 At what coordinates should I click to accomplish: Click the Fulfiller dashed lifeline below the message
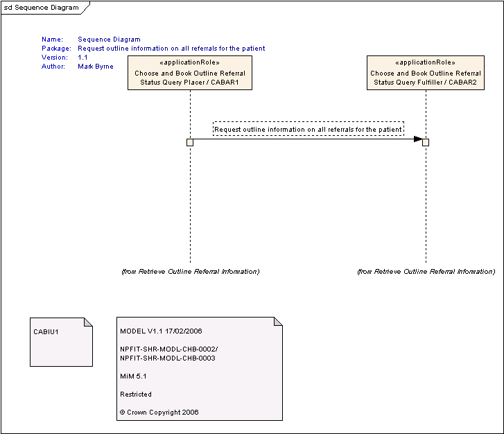click(426, 205)
